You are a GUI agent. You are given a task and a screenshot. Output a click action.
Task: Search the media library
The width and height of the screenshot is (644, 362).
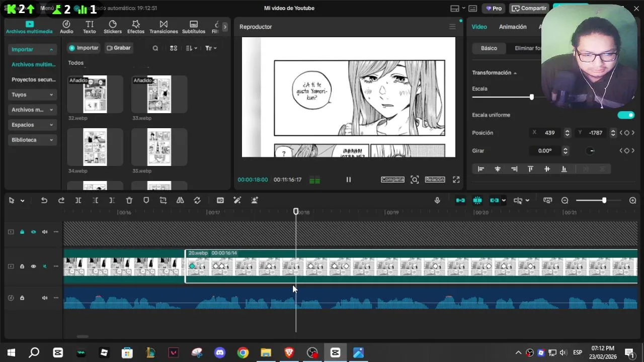click(155, 48)
